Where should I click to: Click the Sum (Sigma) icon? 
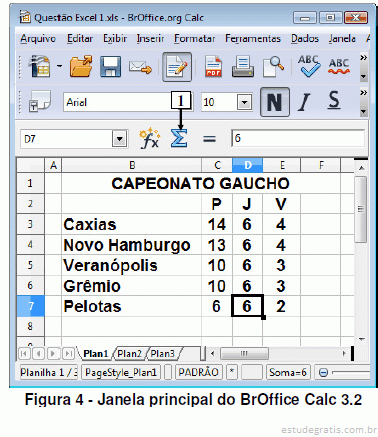pyautogui.click(x=179, y=138)
